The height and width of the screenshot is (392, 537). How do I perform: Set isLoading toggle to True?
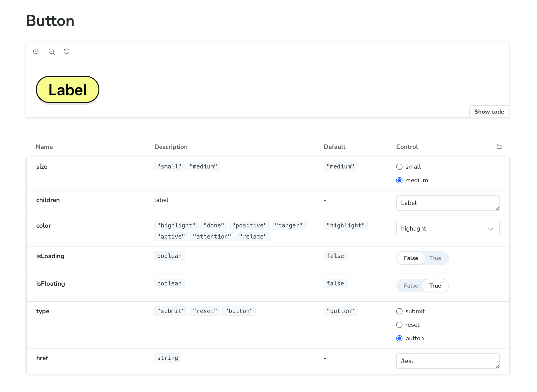click(x=435, y=258)
